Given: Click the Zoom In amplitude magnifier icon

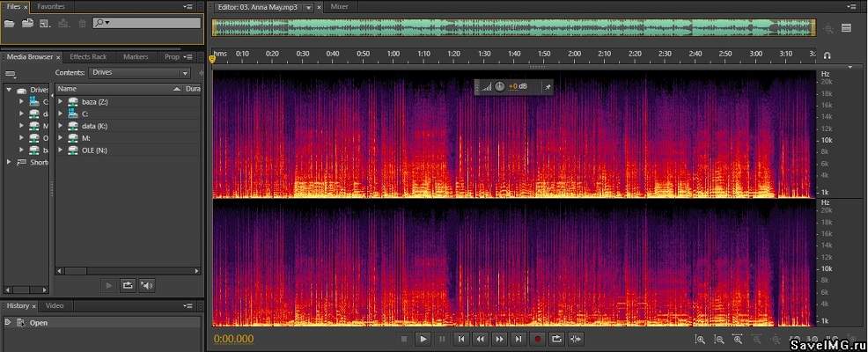Looking at the screenshot, I should click(x=700, y=339).
